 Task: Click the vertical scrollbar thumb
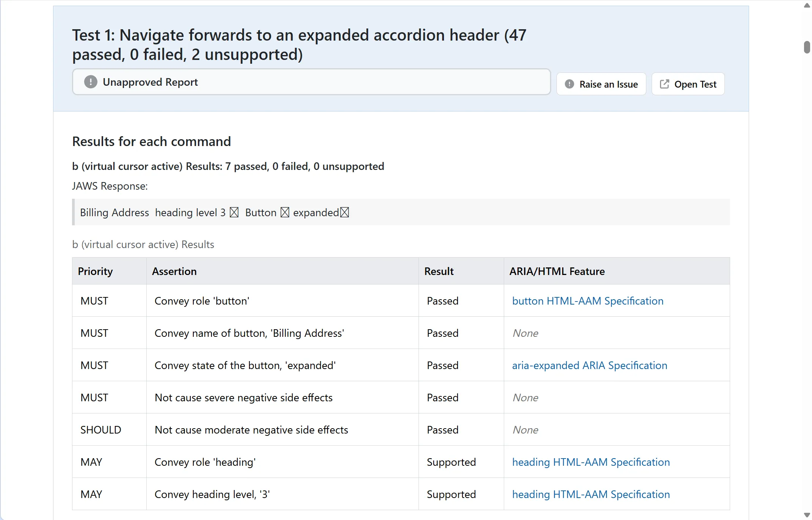click(x=807, y=47)
